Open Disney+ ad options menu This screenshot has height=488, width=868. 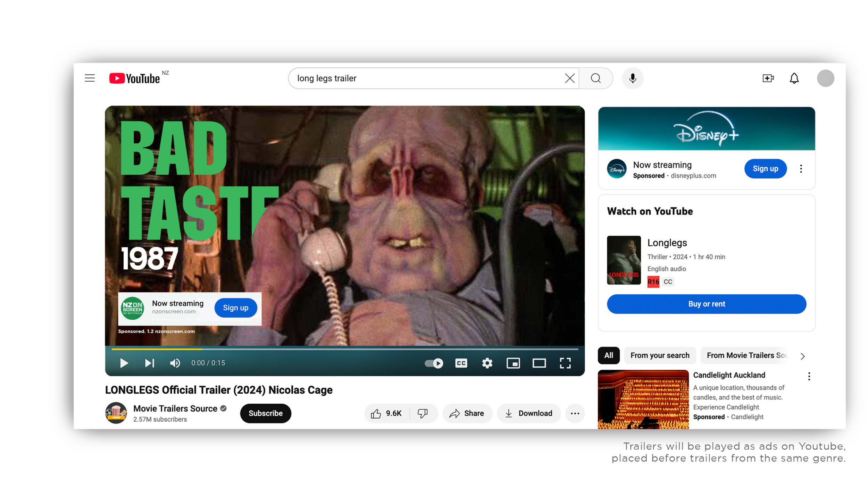[801, 169]
